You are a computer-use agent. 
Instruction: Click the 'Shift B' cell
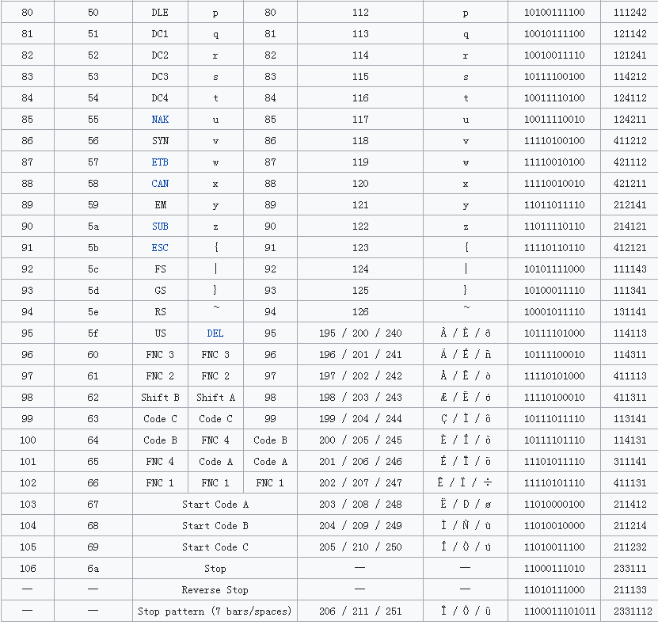pos(160,398)
